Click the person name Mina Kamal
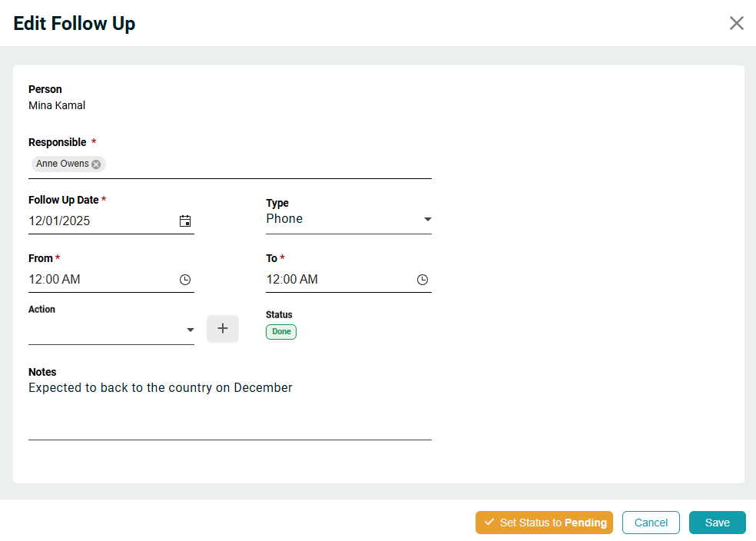Screen dimensions: 756x541 [x=57, y=105]
